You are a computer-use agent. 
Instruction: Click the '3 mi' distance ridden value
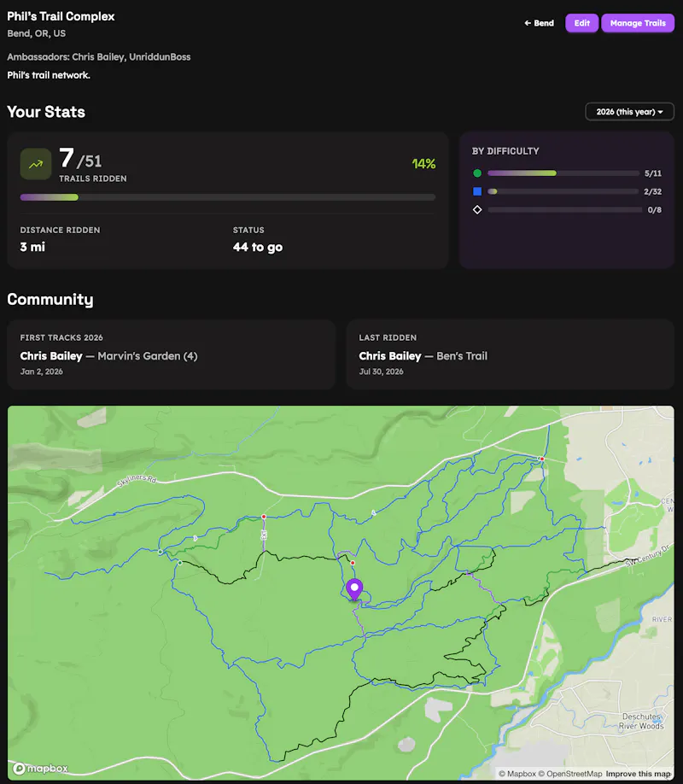pos(32,247)
